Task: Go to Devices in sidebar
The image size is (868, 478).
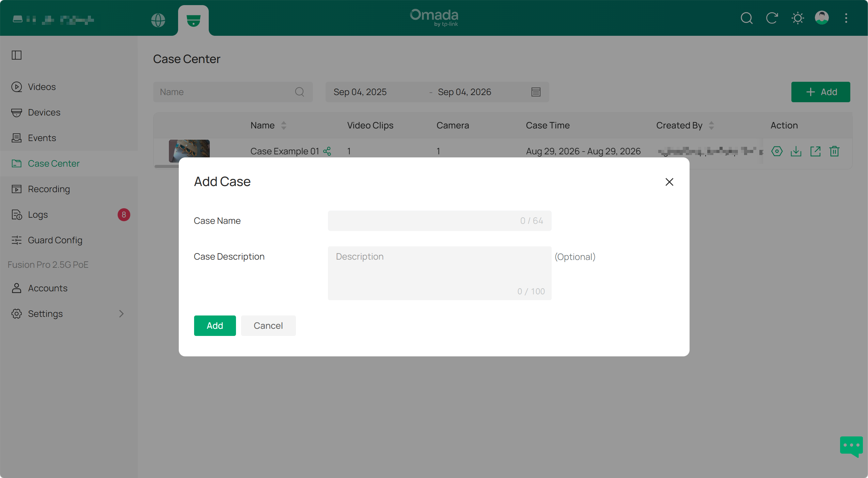Action: point(69,112)
